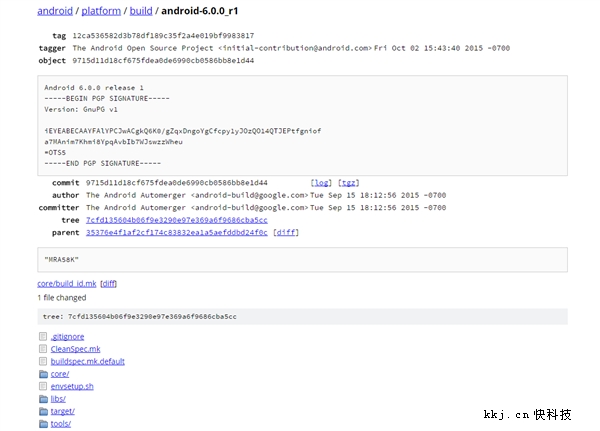Viewport: 600px width, 431px height.
Task: Click the '1 file changed' text
Action: (62, 297)
